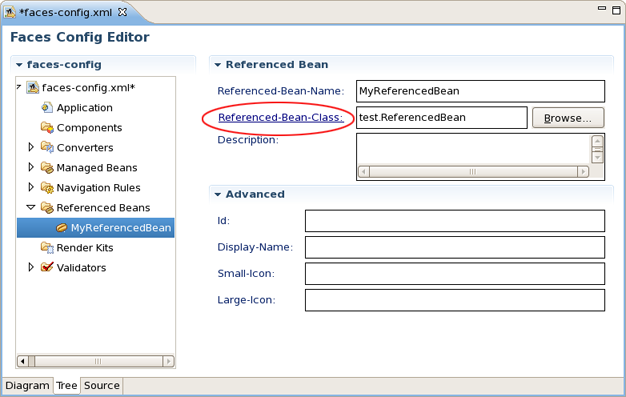Expand the Converters tree node
This screenshot has width=626, height=397.
click(31, 147)
